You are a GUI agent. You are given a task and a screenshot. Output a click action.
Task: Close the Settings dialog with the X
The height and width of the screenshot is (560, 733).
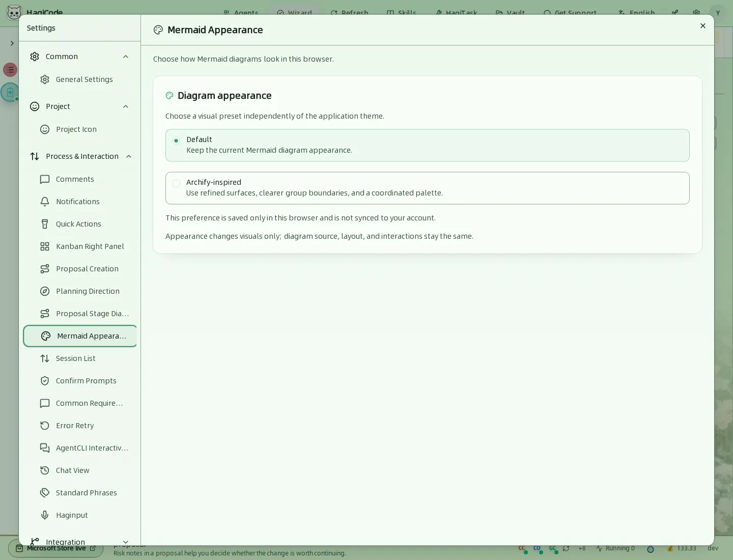click(703, 26)
